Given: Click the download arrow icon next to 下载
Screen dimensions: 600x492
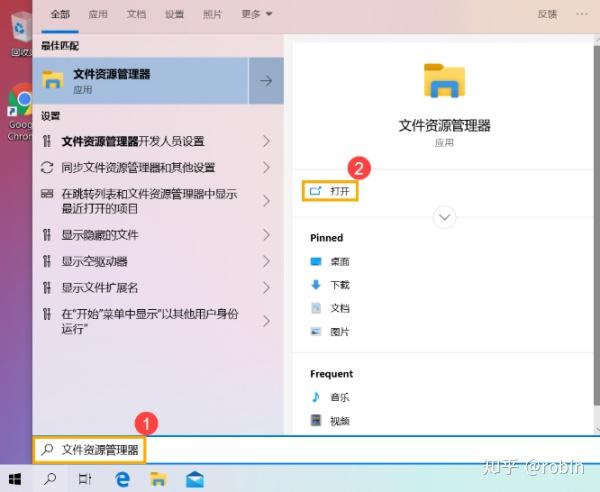Looking at the screenshot, I should 316,285.
